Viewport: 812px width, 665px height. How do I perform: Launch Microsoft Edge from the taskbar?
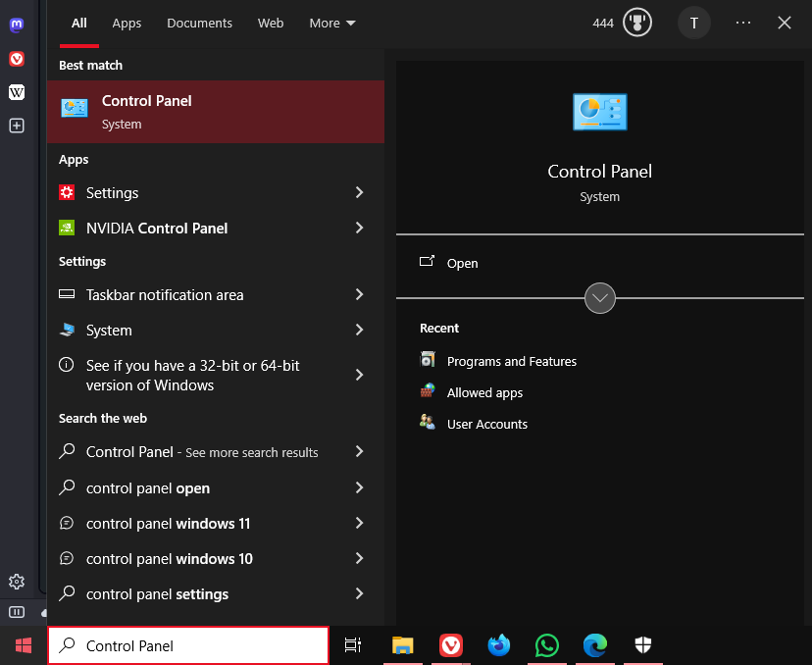pyautogui.click(x=594, y=645)
